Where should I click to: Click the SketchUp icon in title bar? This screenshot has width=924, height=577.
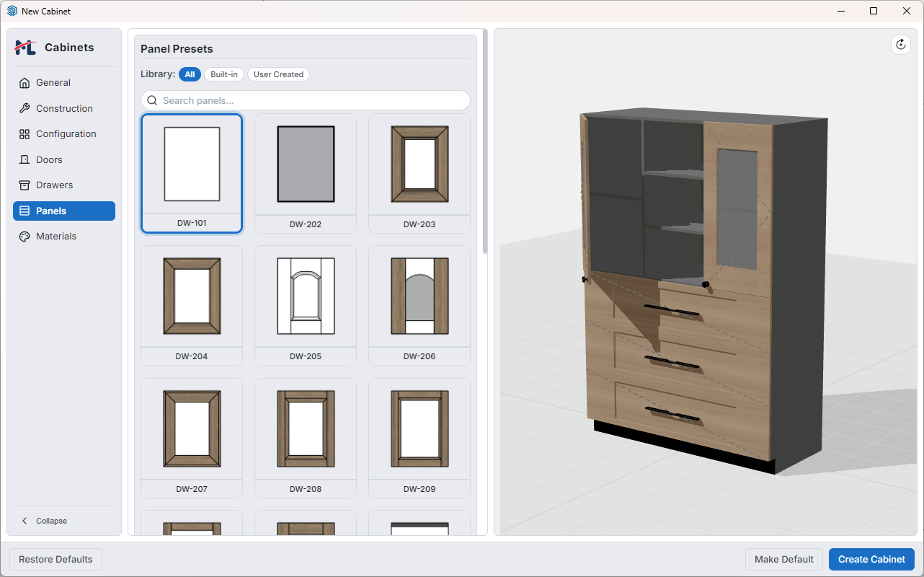tap(12, 11)
